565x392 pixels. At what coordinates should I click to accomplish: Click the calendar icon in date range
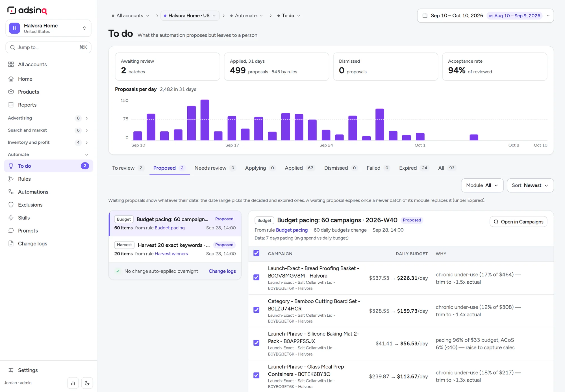coord(425,16)
